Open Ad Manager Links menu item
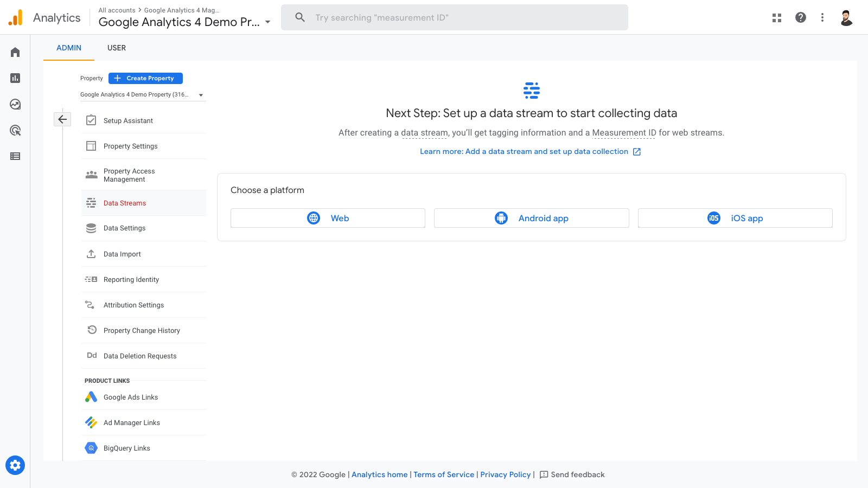 pos(144,422)
